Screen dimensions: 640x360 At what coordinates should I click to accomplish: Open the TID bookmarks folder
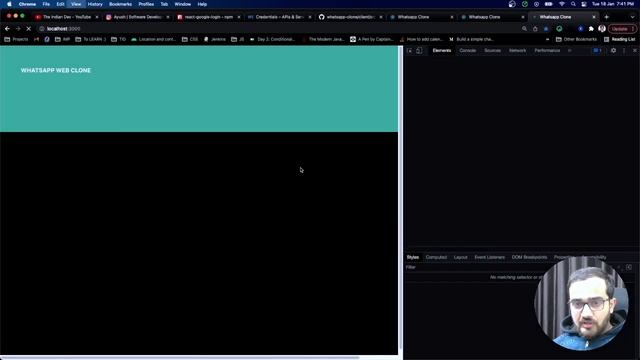118,39
